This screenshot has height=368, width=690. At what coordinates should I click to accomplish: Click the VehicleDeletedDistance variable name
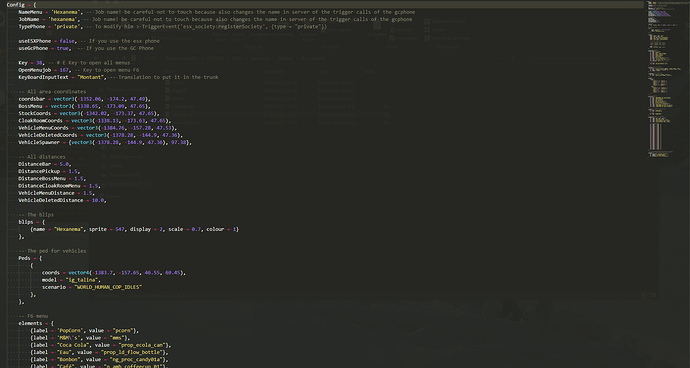click(51, 200)
